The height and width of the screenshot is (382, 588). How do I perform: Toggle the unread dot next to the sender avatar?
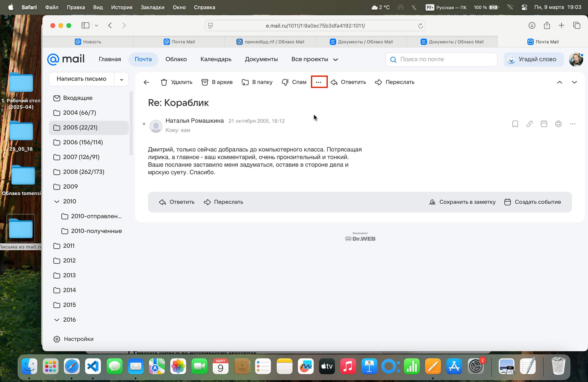[144, 124]
